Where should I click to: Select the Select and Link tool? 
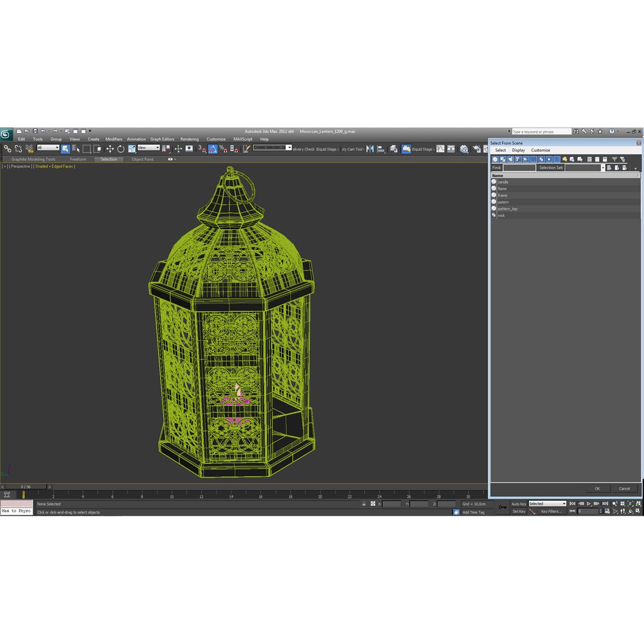7,148
